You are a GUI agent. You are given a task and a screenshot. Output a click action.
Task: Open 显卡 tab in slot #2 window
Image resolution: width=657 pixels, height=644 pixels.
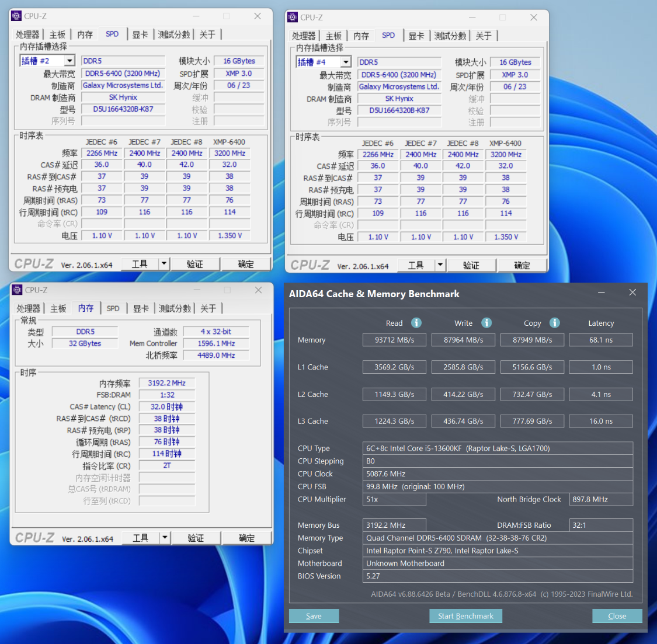pos(140,34)
